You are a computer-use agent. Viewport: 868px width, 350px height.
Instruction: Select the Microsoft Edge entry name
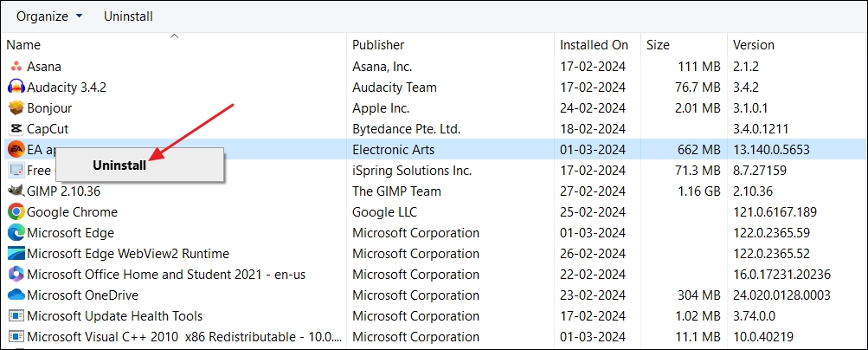70,232
